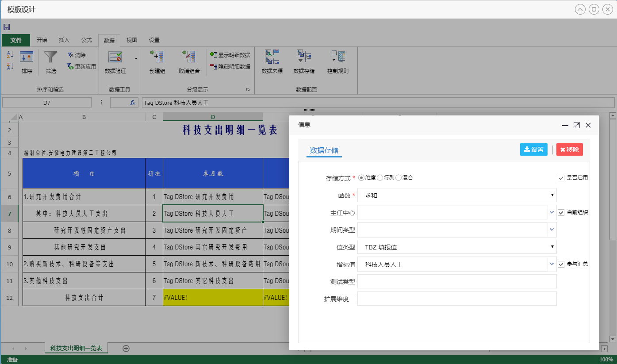Screen dimensions: 617x364
Task: Click previous sheet navigation arrow
Action: (x=13, y=349)
